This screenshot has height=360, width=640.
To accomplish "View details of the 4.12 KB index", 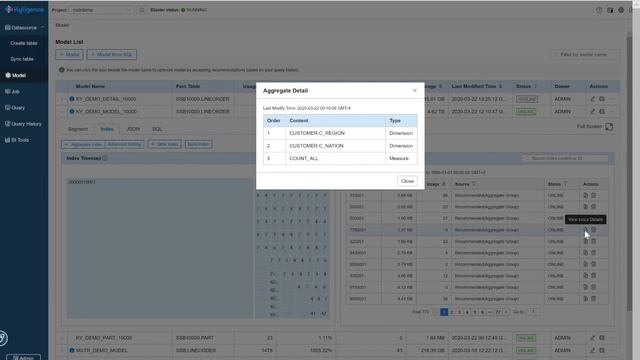I will [x=585, y=287].
